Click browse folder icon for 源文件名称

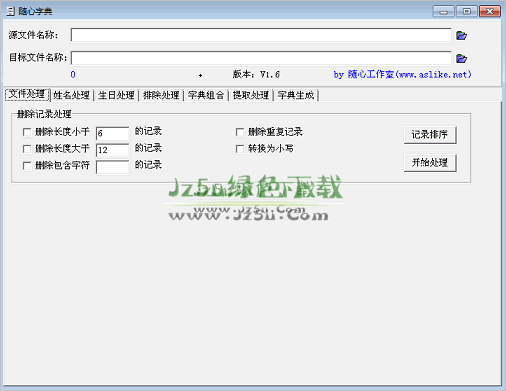pos(461,35)
